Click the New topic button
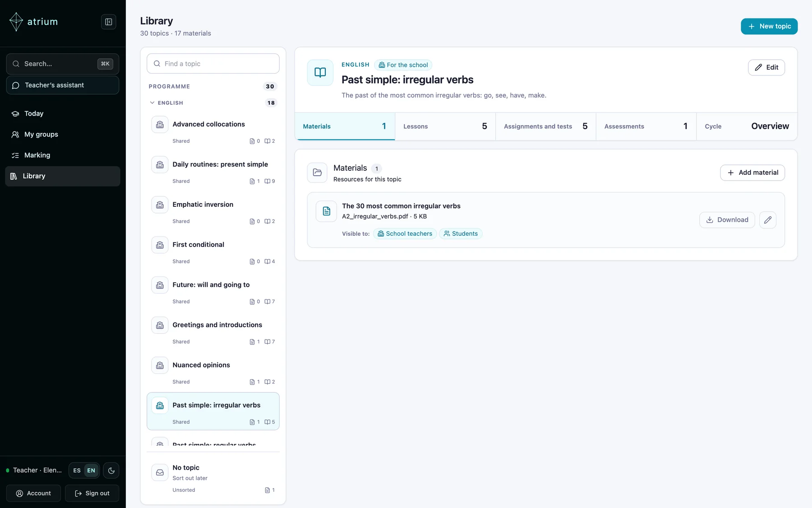 tap(769, 26)
